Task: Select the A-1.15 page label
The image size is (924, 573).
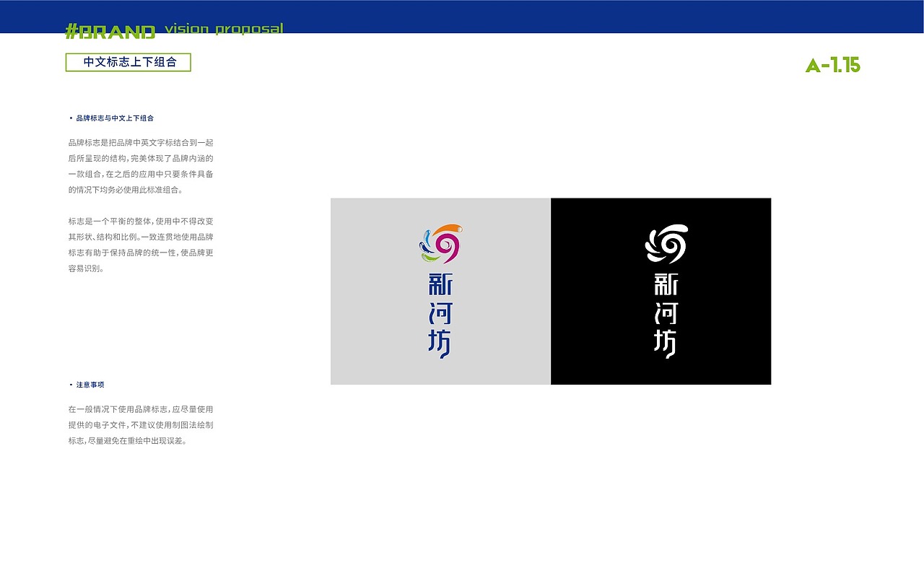Action: [834, 65]
